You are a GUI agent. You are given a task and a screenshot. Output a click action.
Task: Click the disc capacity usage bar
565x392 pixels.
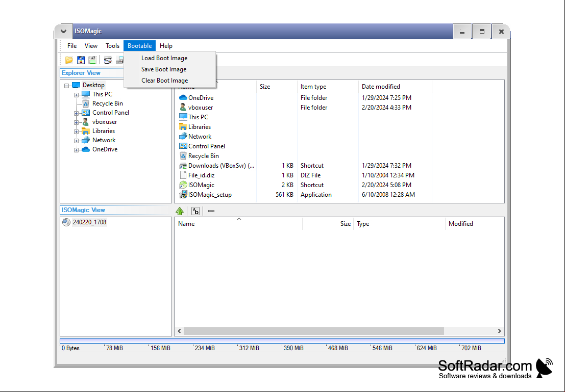tap(282, 341)
